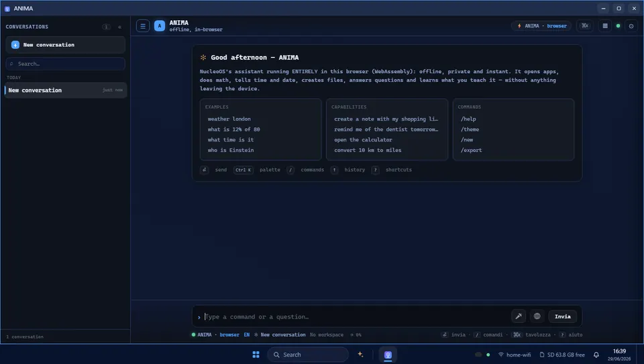644x364 pixels.
Task: Click the 'tavolozza' palette hint in footer
Action: pyautogui.click(x=538, y=335)
